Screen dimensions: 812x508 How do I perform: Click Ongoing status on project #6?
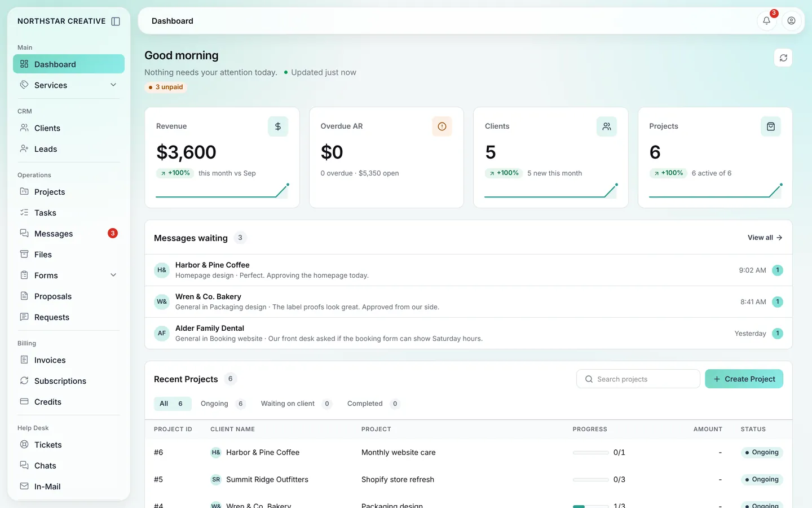(762, 452)
